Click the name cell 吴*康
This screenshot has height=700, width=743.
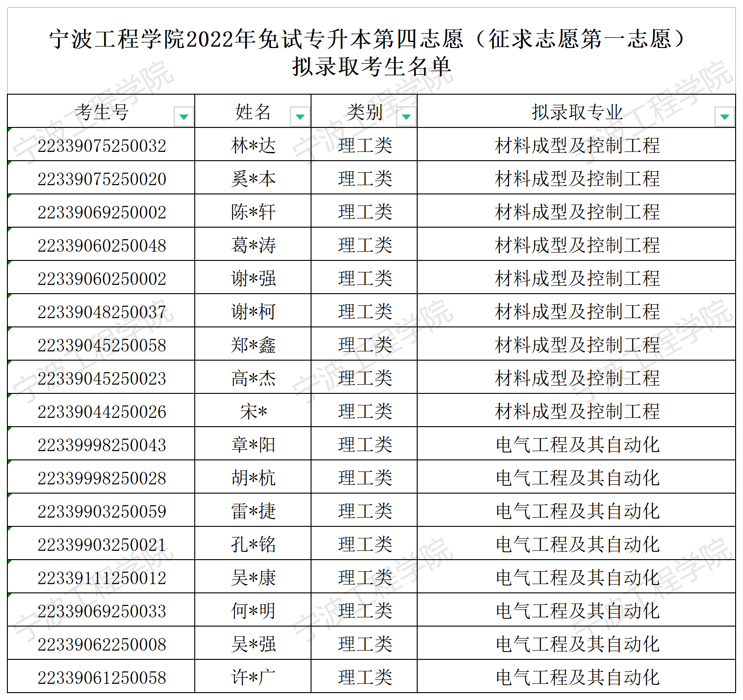[253, 577]
